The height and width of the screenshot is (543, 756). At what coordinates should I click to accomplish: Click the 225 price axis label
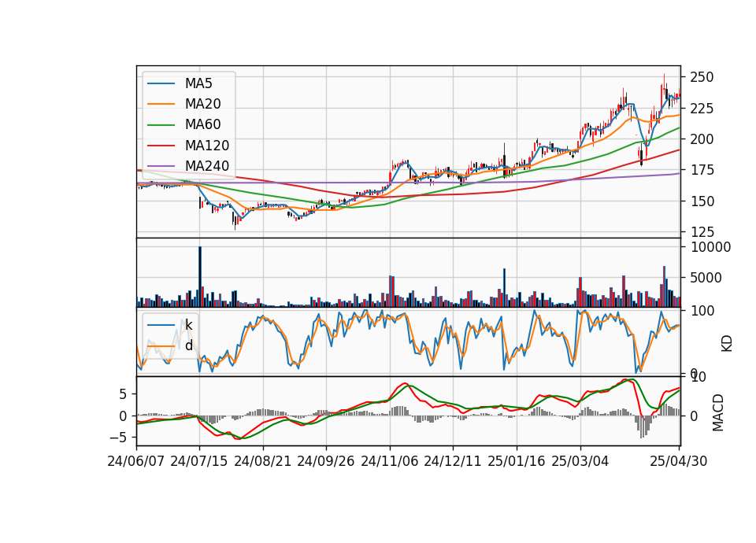pos(702,109)
